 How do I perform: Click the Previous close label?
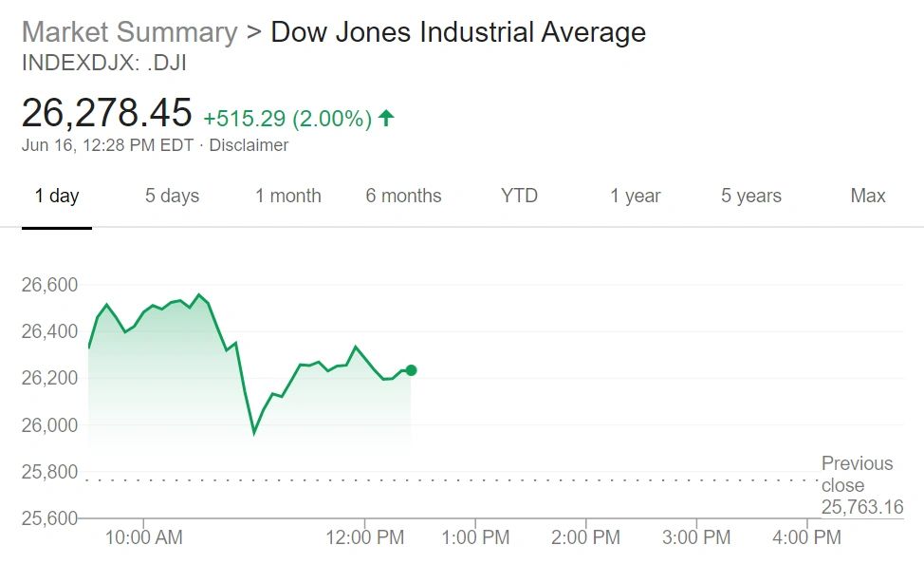point(857,474)
